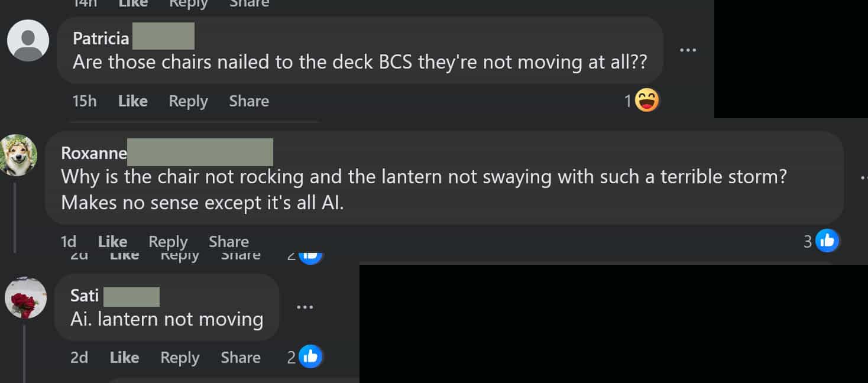868x383 pixels.
Task: Share Roxanne's comment
Action: click(x=229, y=241)
